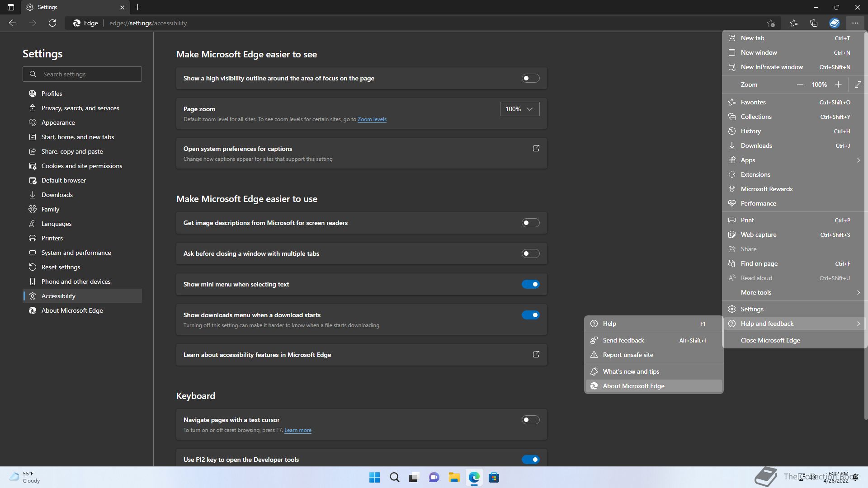
Task: Toggle ask before closing multiple tabs
Action: pyautogui.click(x=531, y=253)
